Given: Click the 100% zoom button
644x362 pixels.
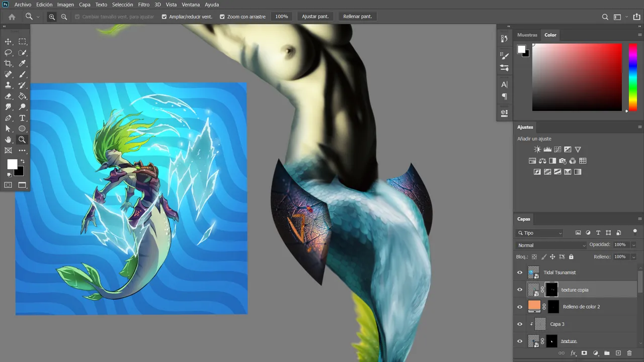Looking at the screenshot, I should 282,17.
